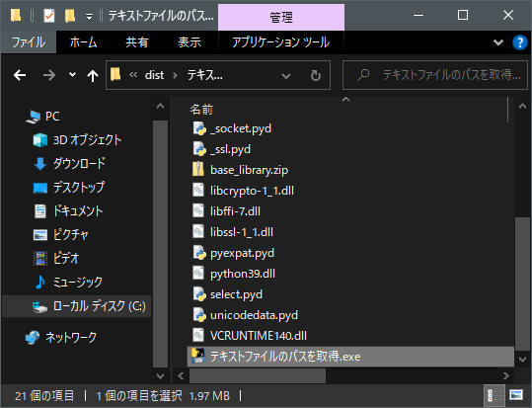Open the Customize Quick Access Toolbar dropdown
Image resolution: width=532 pixels, height=408 pixels.
point(89,17)
